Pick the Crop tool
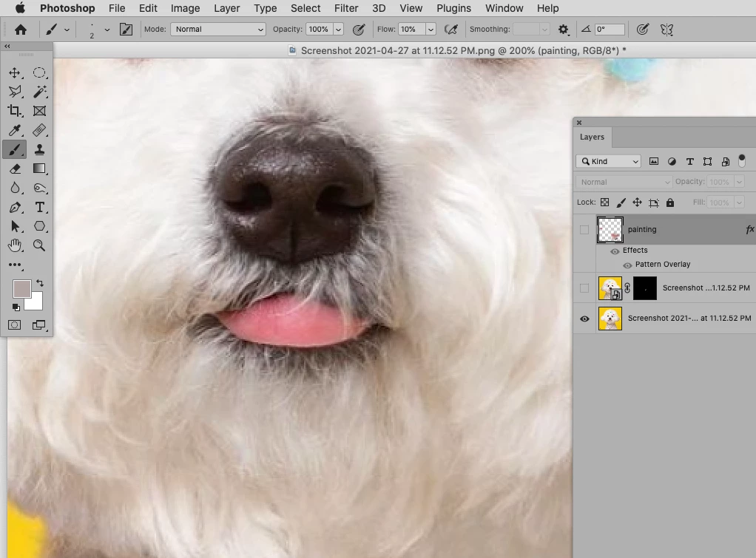 (14, 111)
